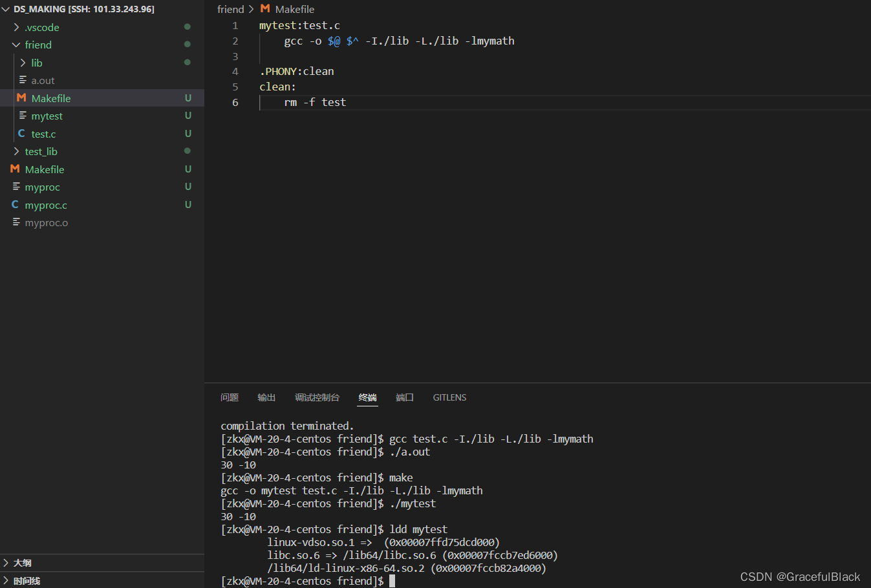Expand the 大纲 outline section
This screenshot has width=871, height=588.
(6, 563)
